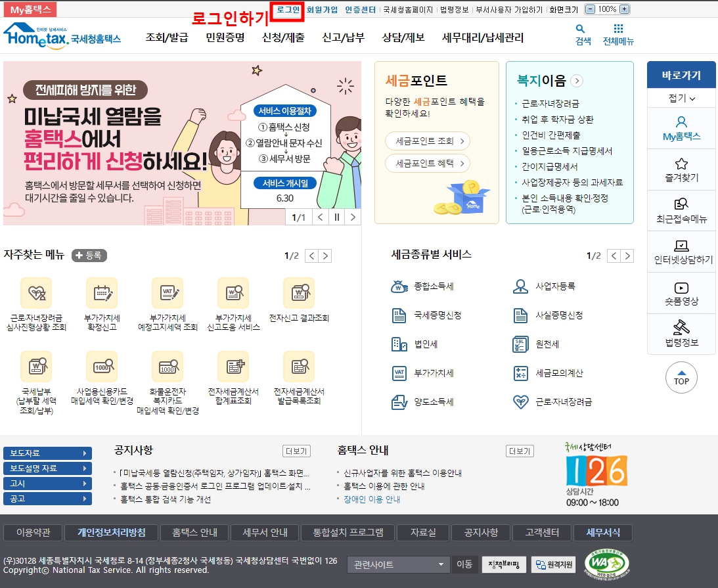Viewport: 718px width, 588px height.
Task: Decrease screen size with minus button
Action: (591, 9)
